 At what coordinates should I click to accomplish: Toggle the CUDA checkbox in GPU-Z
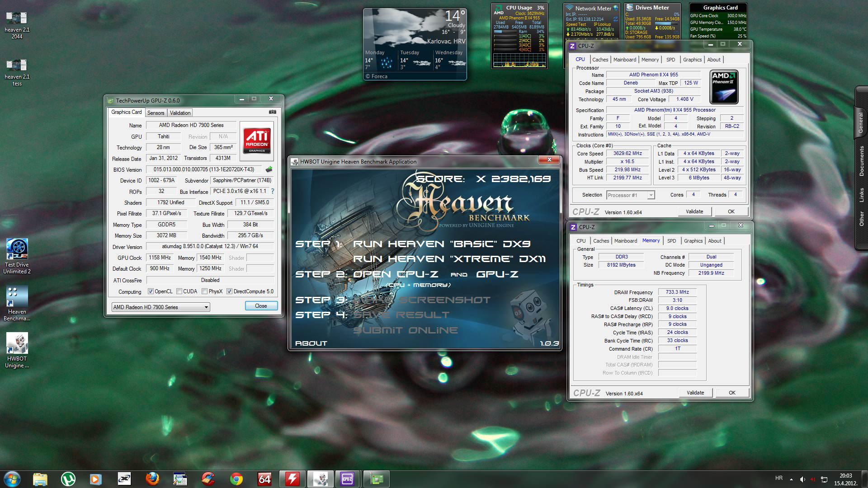click(x=179, y=291)
